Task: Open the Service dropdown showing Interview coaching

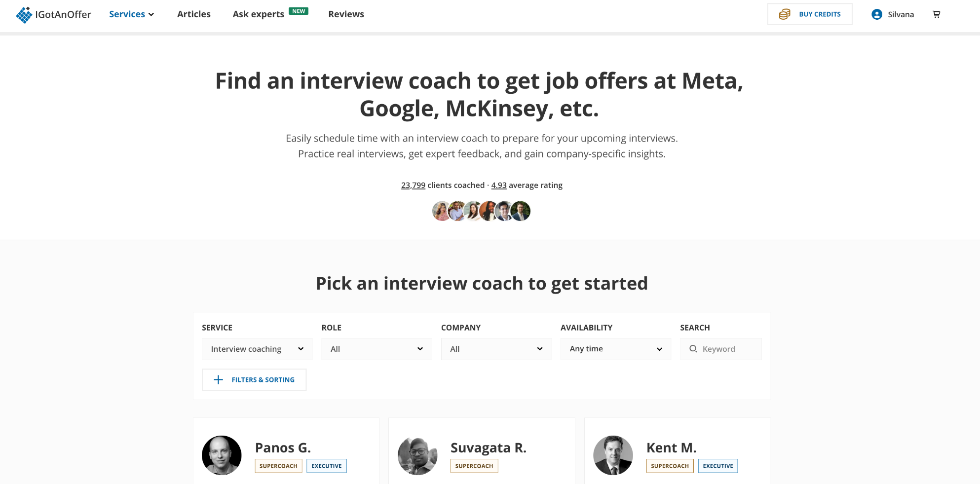Action: click(x=257, y=349)
